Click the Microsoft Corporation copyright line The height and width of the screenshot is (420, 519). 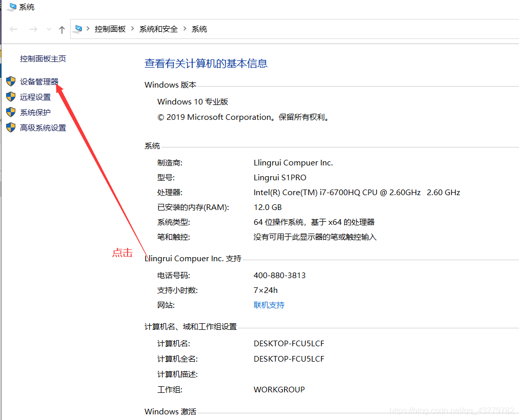243,117
